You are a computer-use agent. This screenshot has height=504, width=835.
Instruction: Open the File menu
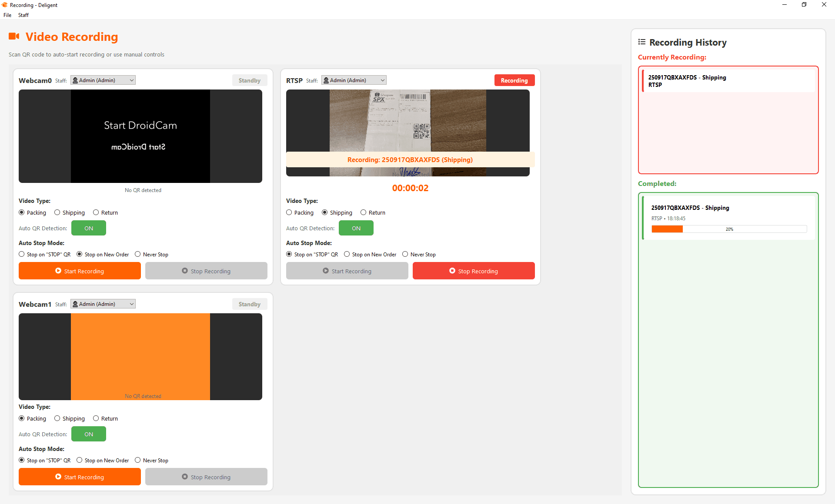pos(7,15)
